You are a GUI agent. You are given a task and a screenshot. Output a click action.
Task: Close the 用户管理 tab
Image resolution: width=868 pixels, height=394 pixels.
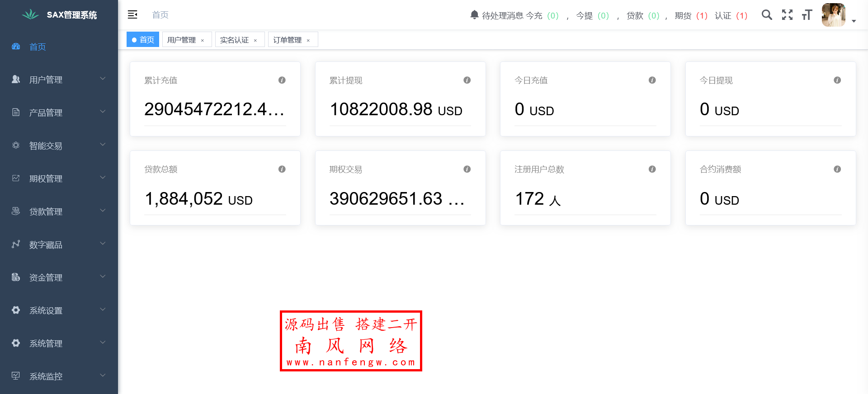203,40
